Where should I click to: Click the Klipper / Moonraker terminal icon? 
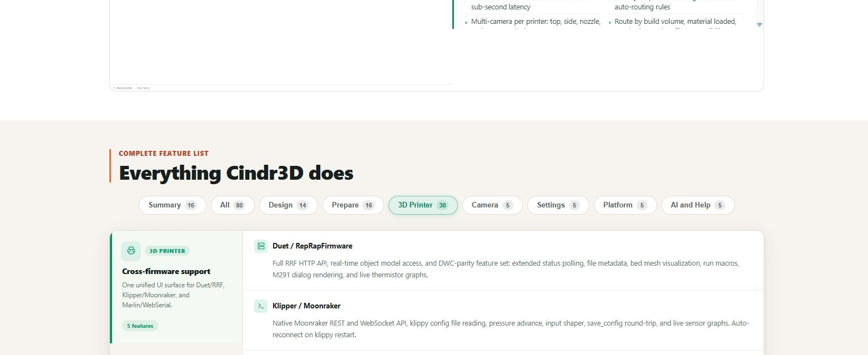pos(261,306)
